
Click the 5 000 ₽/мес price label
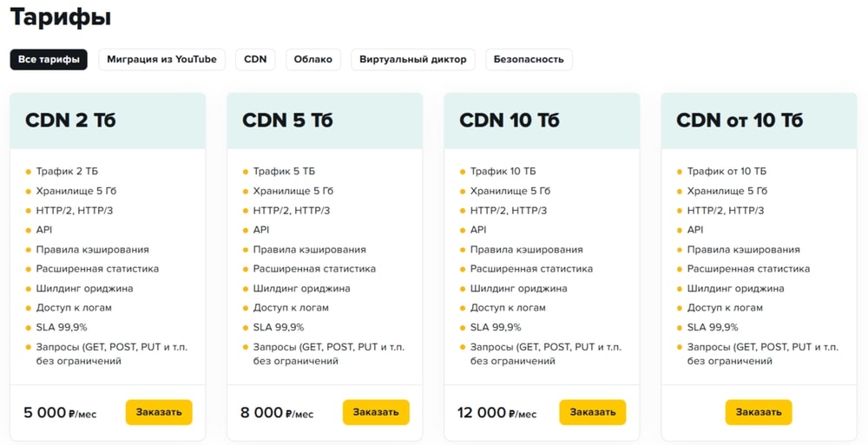coord(60,413)
